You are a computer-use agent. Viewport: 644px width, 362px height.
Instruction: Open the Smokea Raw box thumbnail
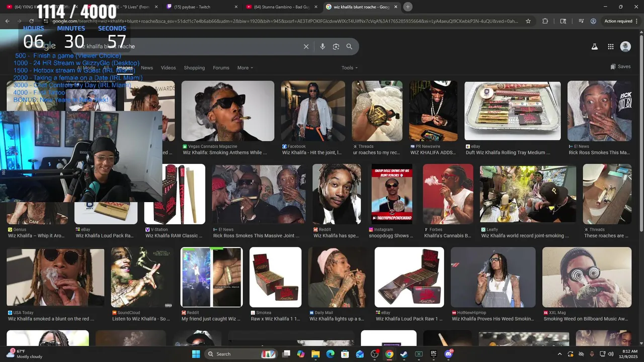275,277
